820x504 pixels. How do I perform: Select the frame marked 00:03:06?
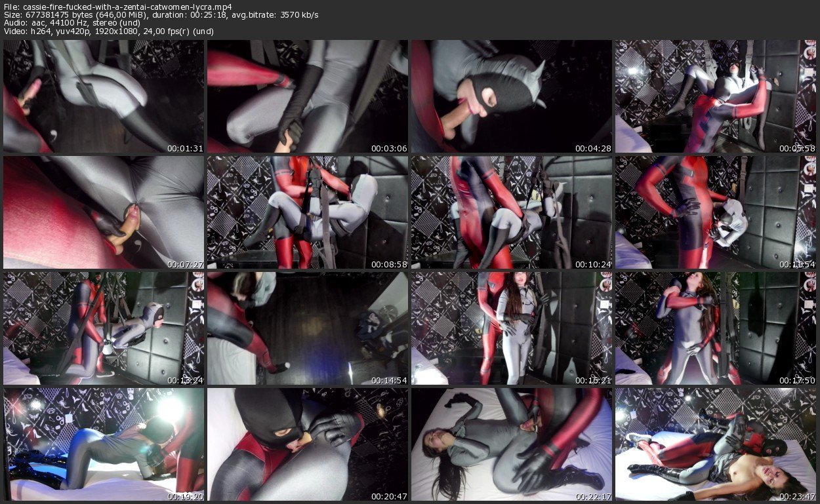(307, 97)
